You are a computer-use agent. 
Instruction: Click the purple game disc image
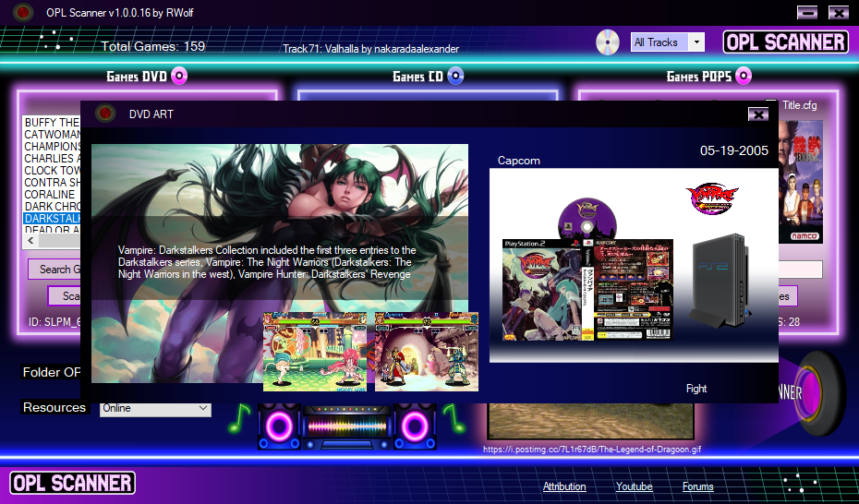(x=587, y=219)
